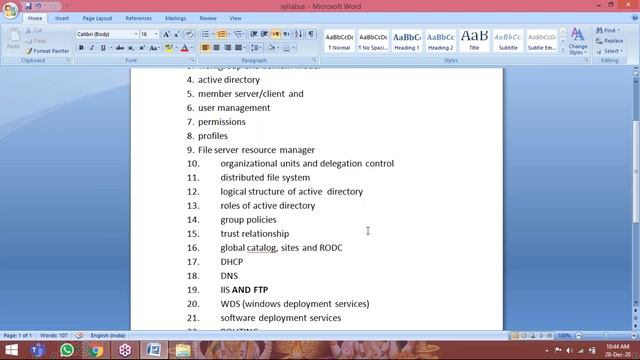Open the Windows Start button
The width and height of the screenshot is (640, 360).
[x=11, y=350]
